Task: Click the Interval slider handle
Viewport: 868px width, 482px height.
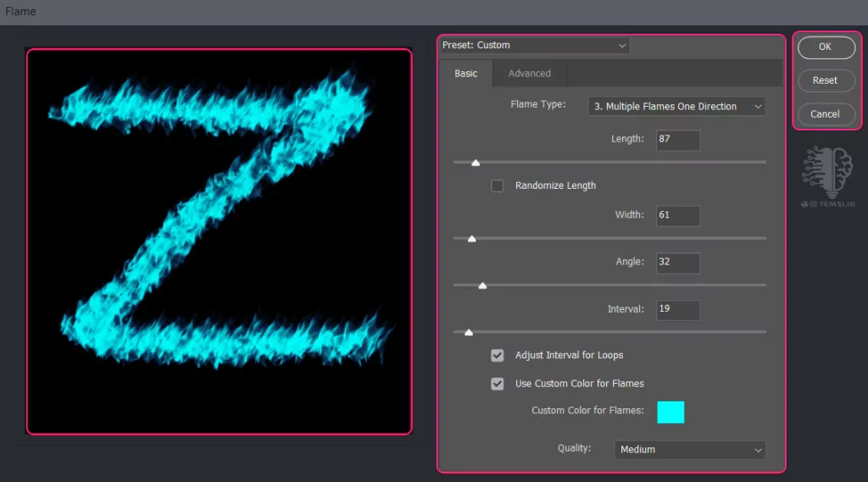Action: pyautogui.click(x=469, y=332)
